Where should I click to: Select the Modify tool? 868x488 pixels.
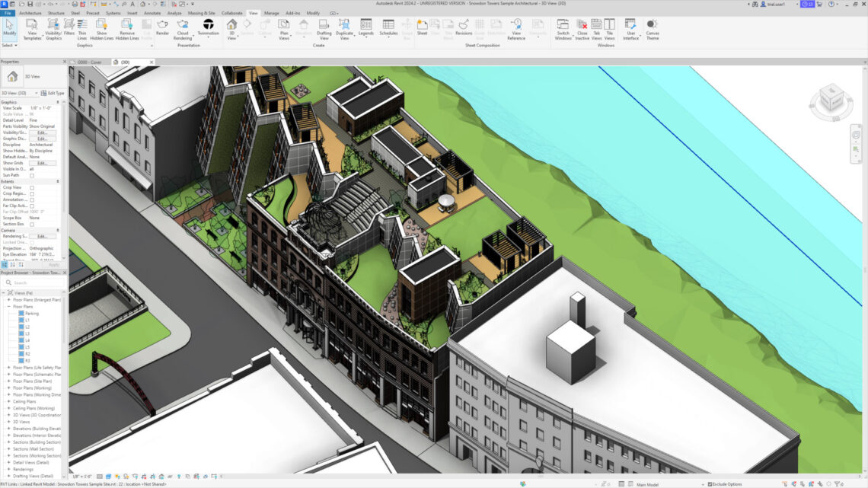click(x=9, y=28)
